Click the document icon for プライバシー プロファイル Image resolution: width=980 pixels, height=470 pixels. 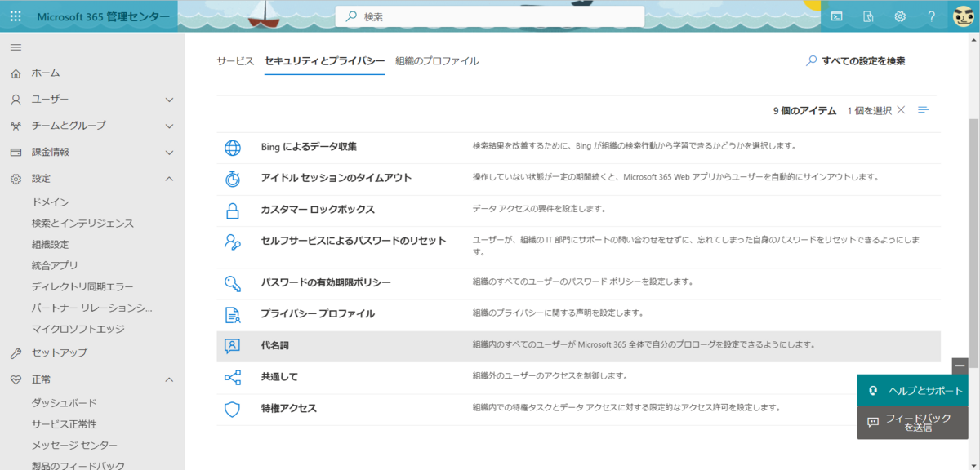pyautogui.click(x=233, y=314)
